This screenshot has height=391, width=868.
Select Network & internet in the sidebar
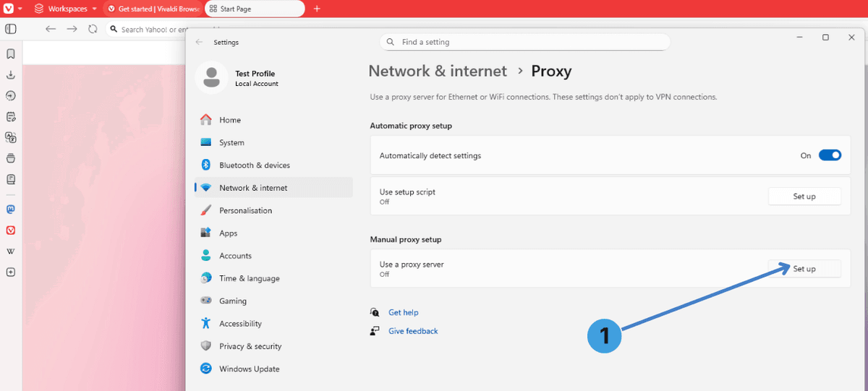point(273,188)
